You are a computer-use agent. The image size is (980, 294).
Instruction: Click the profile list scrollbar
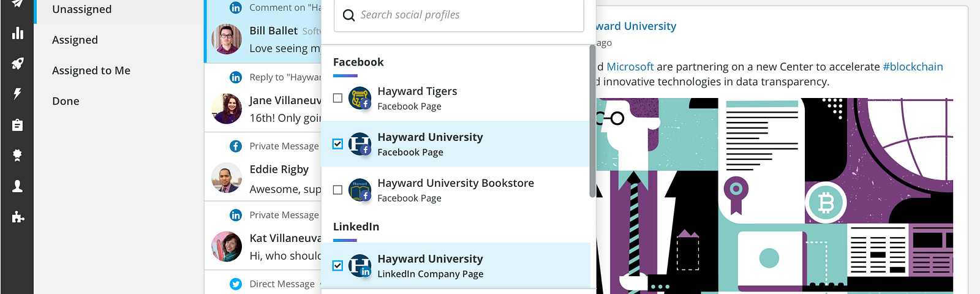(592, 121)
